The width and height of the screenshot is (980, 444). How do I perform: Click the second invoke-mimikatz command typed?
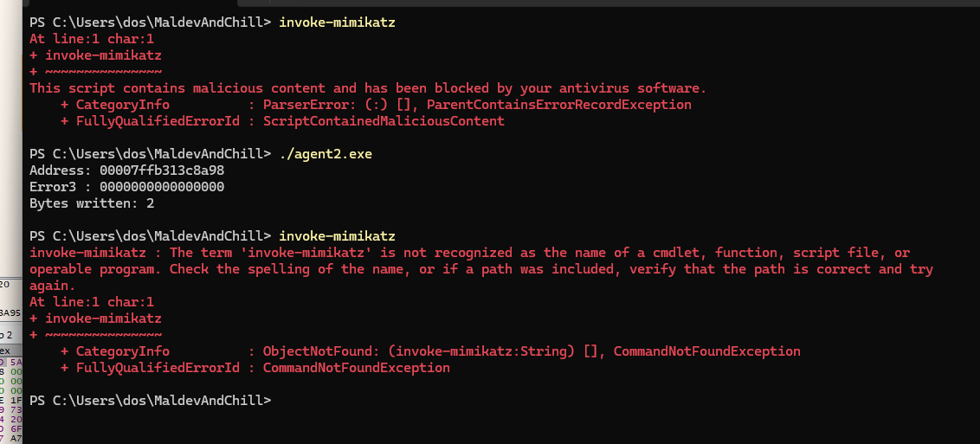click(x=337, y=236)
